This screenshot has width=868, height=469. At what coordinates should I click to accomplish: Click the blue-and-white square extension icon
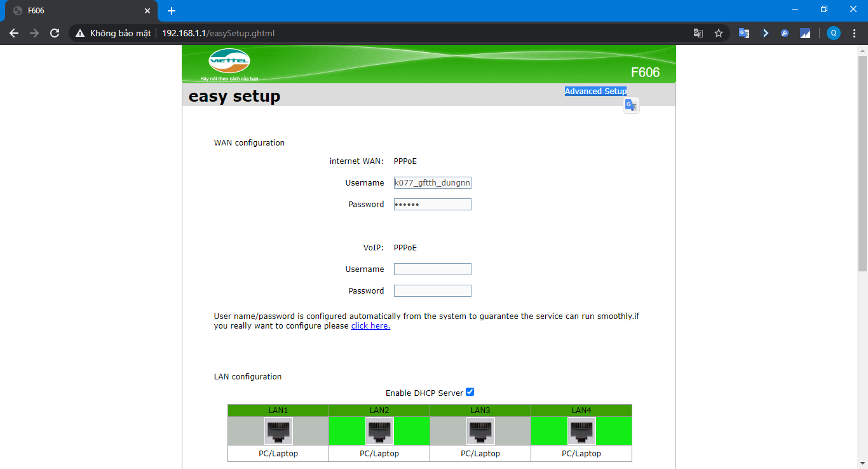point(805,33)
